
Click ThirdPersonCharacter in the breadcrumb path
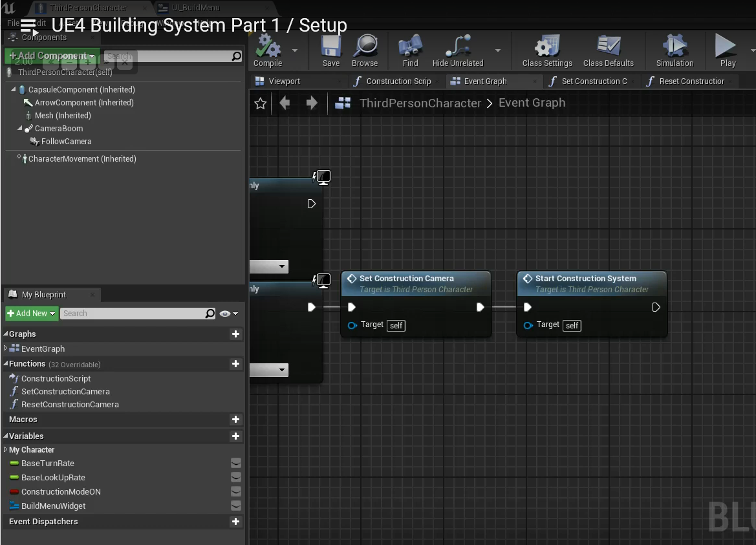(x=420, y=103)
